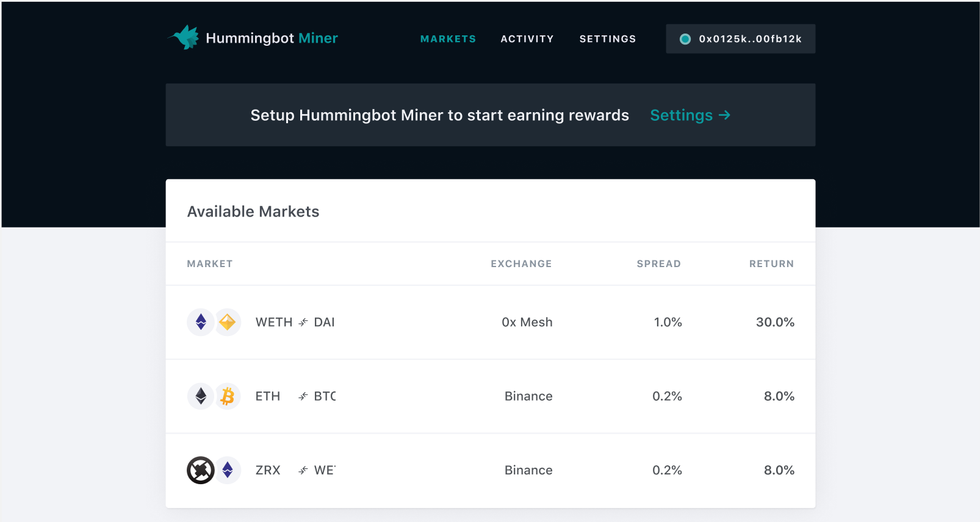This screenshot has height=522, width=980.
Task: Click Binance in the ZRX row
Action: (x=528, y=470)
